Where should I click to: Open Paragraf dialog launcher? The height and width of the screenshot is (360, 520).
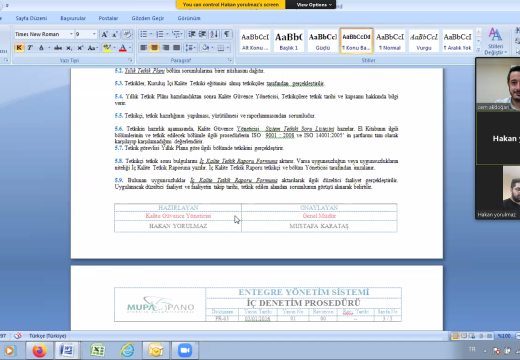230,60
